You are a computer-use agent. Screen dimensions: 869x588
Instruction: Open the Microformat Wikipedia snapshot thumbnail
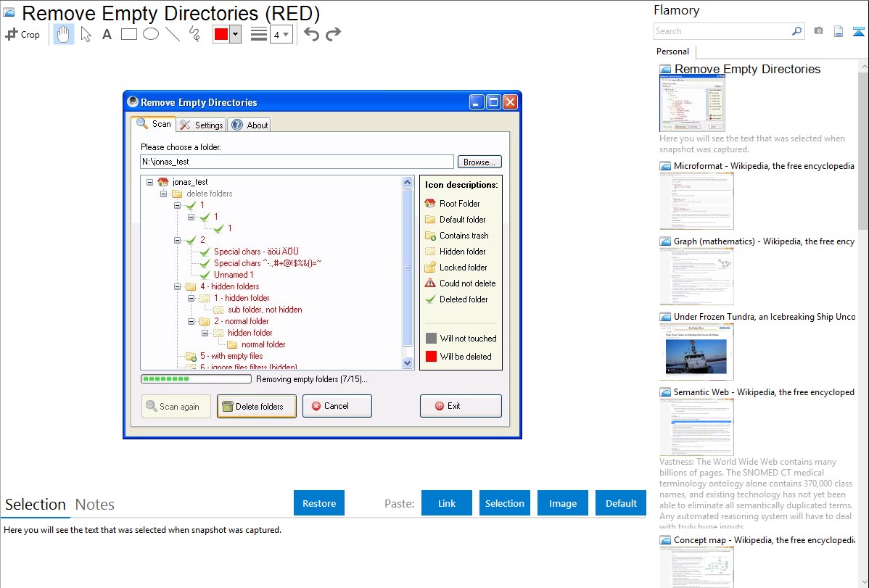pos(696,201)
